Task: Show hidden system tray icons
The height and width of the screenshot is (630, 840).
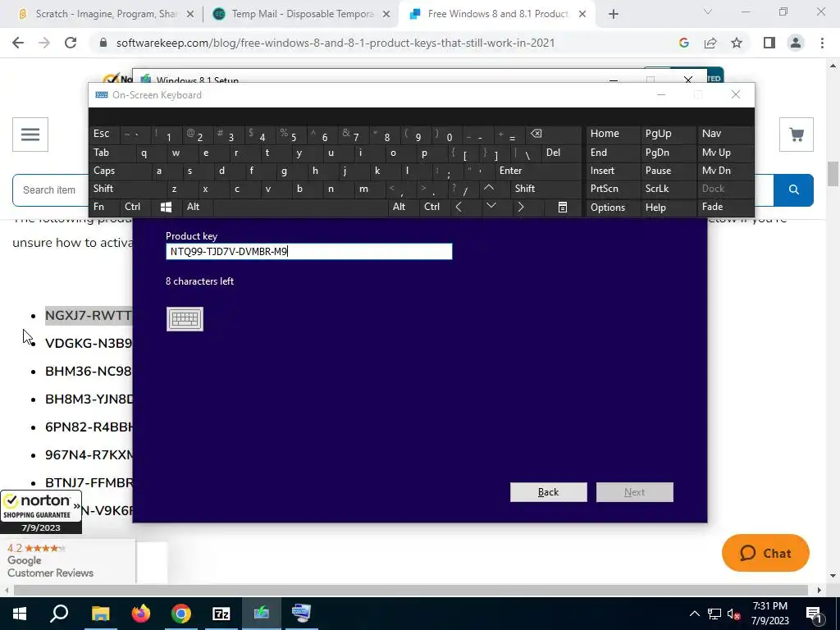Action: (x=694, y=614)
